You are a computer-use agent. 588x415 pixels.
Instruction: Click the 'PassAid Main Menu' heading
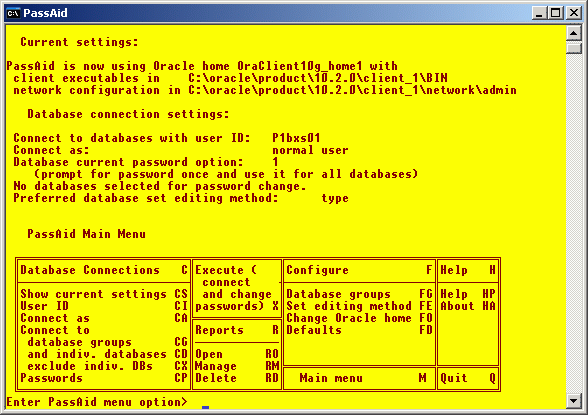tap(86, 234)
